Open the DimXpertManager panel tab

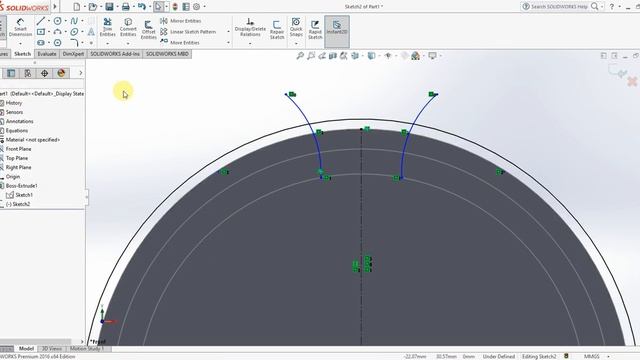(44, 73)
